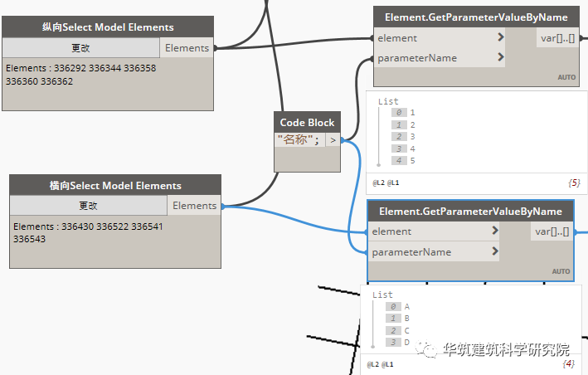588x375 pixels.
Task: Click Elements ID text in 纵向Select node
Action: click(x=81, y=75)
